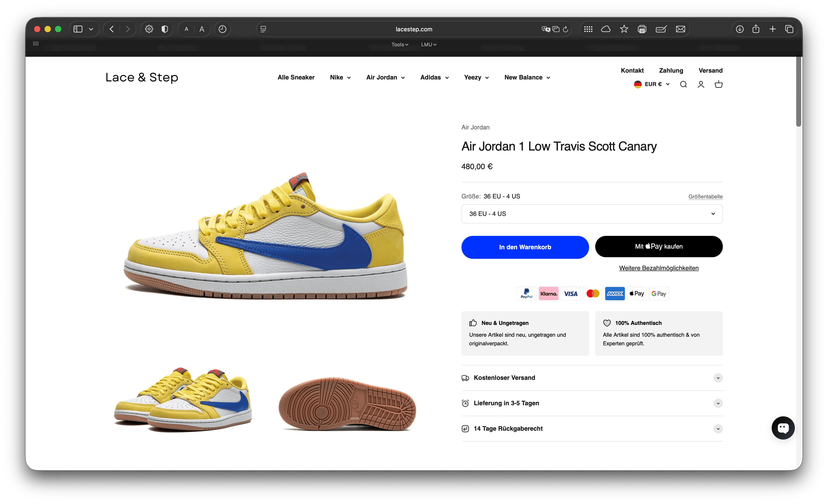Open the Kontakt page
The width and height of the screenshot is (828, 504).
pyautogui.click(x=632, y=71)
